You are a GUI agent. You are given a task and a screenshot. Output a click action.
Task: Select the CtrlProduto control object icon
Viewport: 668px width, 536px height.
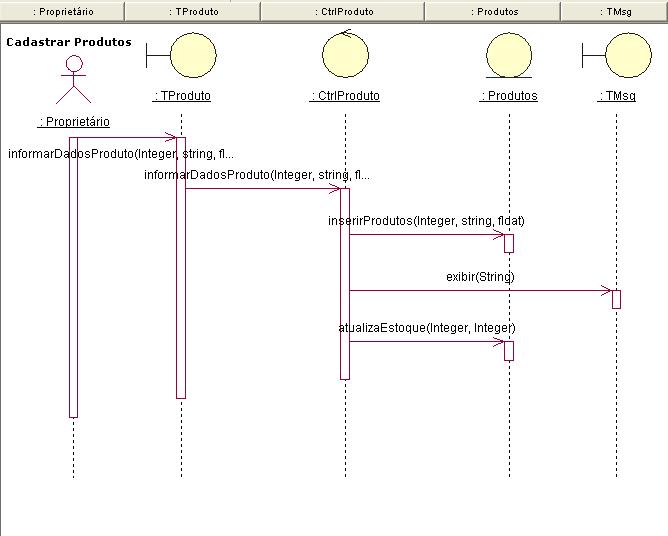pos(345,56)
